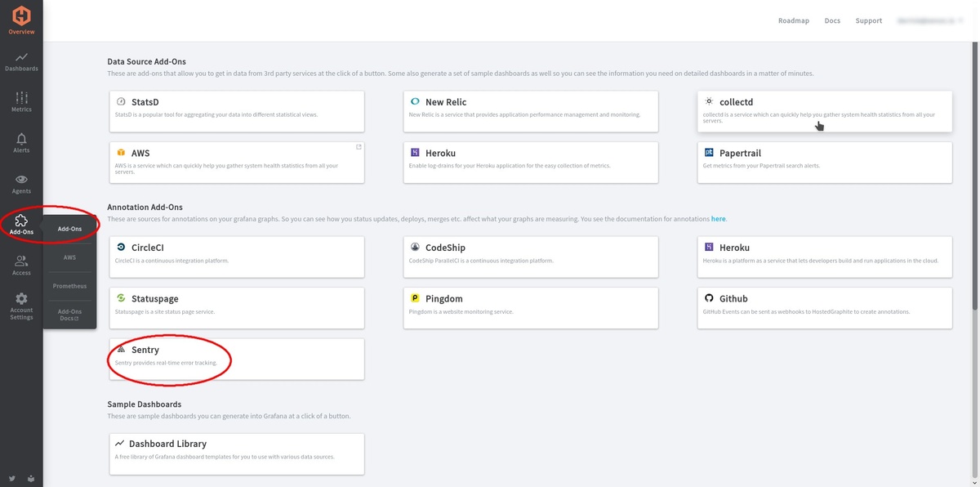Viewport: 980px width, 487px height.
Task: Click 'Get metrics from your Papertrail search alerts.'
Action: 761,166
